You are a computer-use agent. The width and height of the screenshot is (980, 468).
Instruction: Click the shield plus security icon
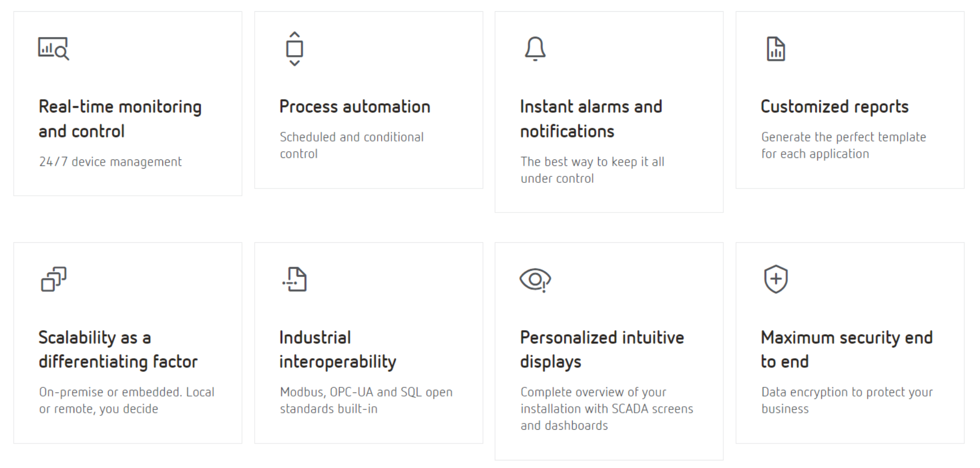776,279
